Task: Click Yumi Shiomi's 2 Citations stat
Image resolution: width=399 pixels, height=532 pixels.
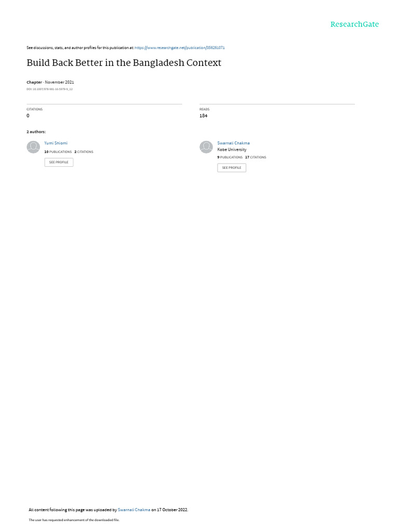Action: coord(84,152)
